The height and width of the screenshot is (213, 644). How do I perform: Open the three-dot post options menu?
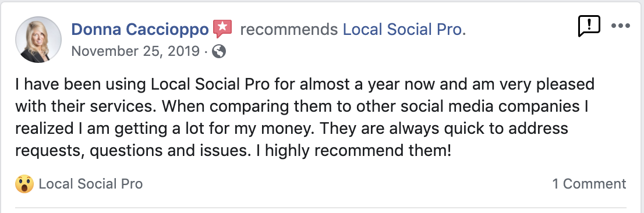[x=620, y=26]
